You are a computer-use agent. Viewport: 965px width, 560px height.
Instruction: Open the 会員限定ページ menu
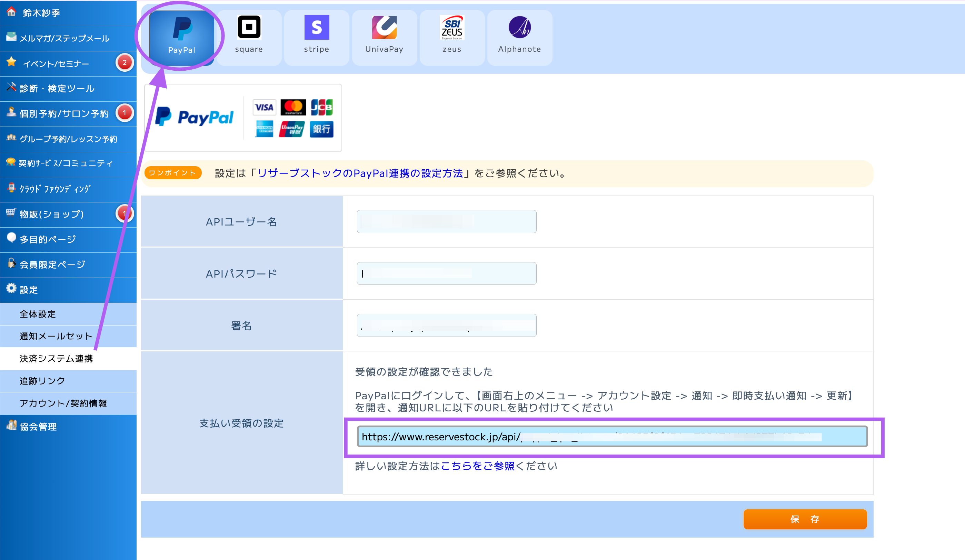[x=68, y=265]
